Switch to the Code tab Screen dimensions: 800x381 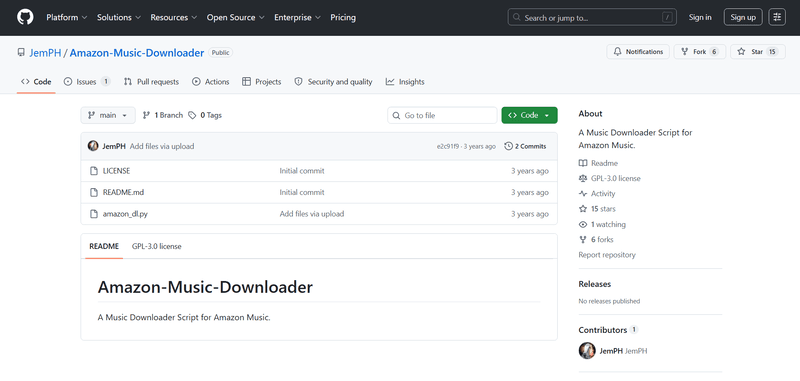[x=36, y=82]
